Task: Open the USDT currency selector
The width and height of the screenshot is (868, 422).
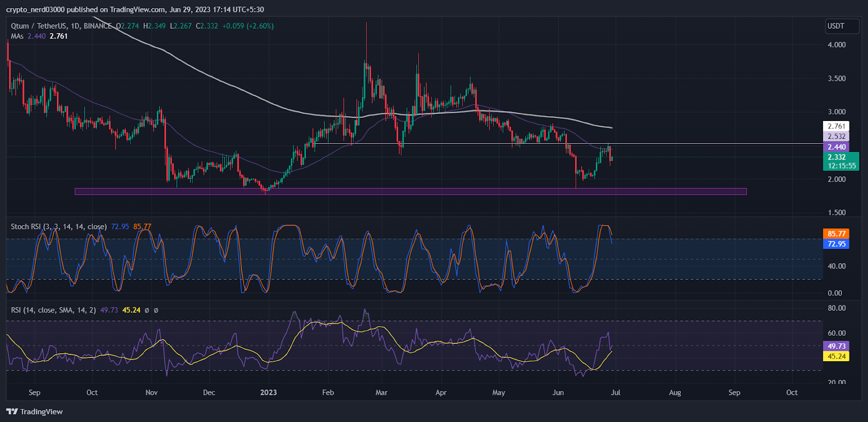Action: tap(843, 26)
